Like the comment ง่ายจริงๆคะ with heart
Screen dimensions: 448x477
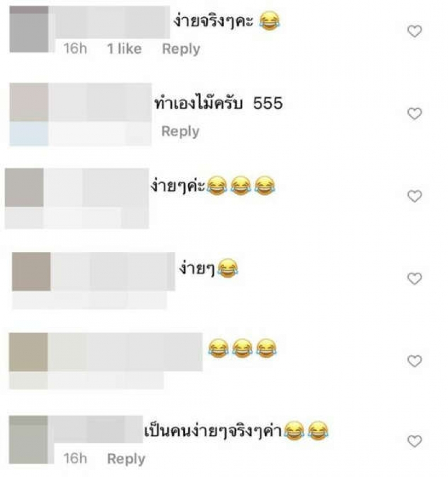click(x=414, y=31)
